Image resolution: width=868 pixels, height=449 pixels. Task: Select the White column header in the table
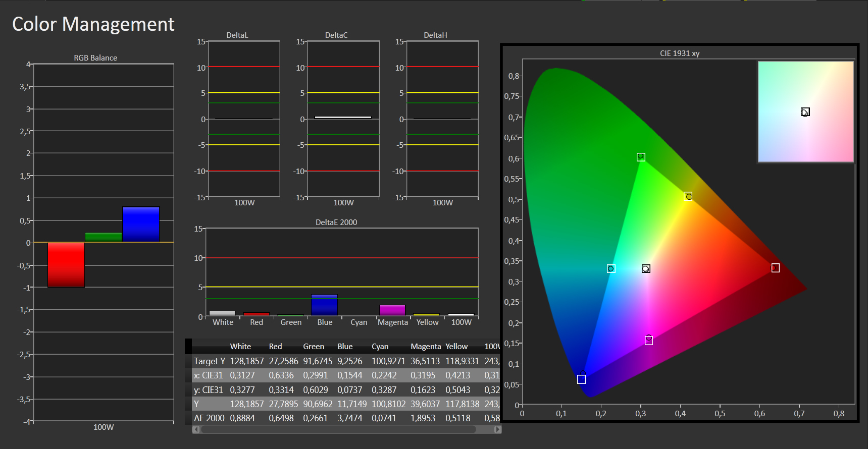[x=240, y=347]
